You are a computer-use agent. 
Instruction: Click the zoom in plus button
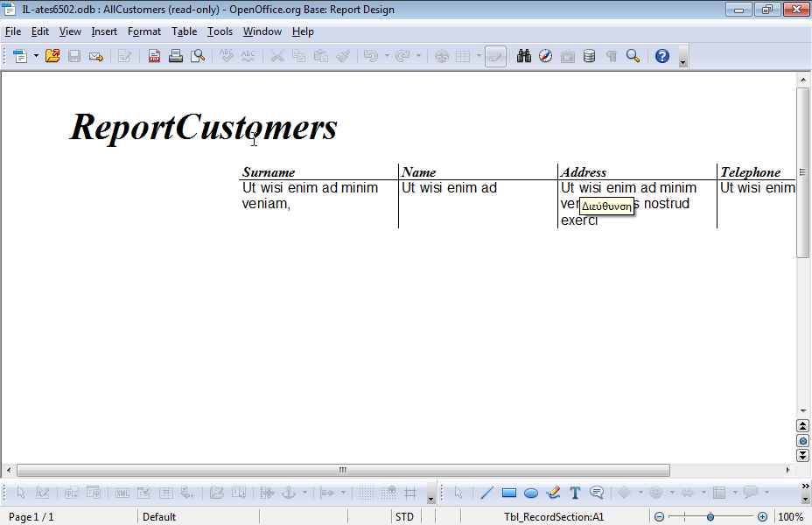(762, 517)
